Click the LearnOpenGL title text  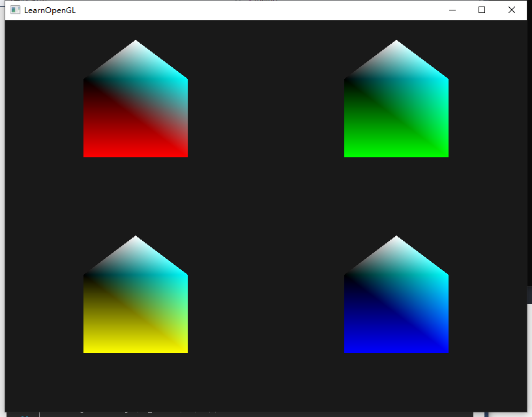(49, 10)
